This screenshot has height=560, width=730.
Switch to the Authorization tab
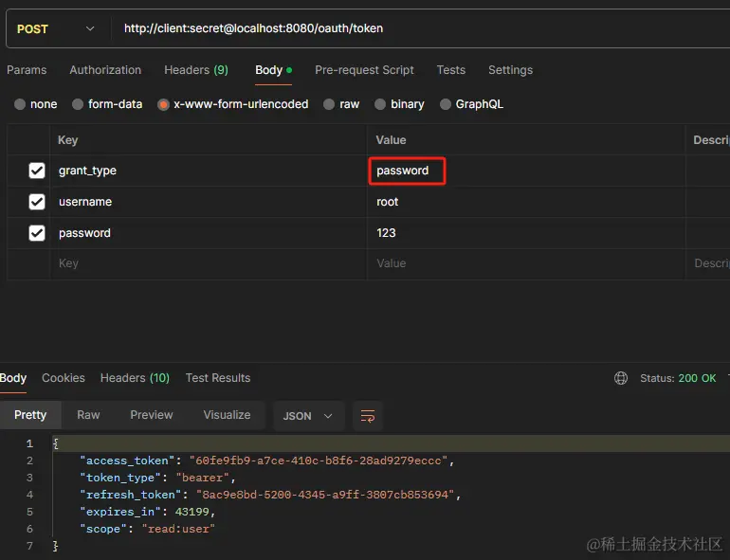(x=105, y=70)
